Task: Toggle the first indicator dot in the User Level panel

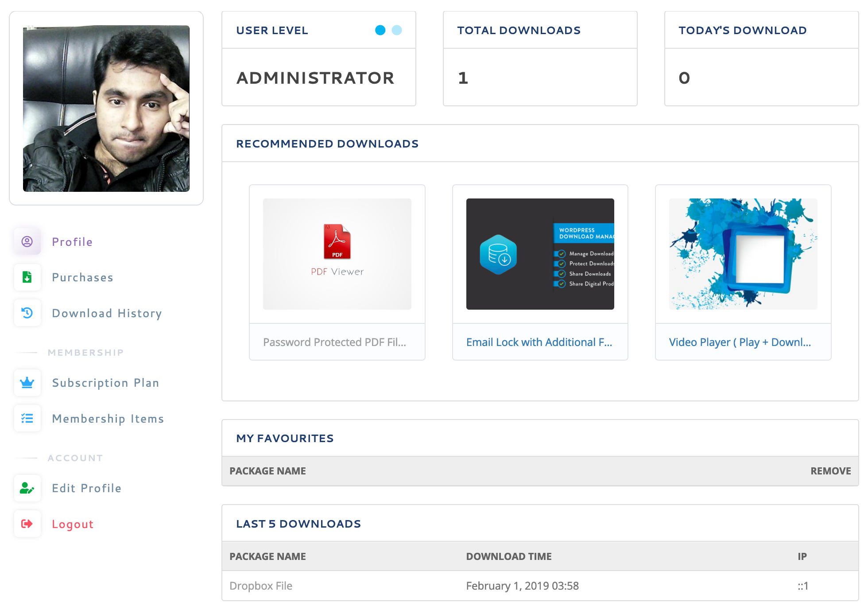Action: tap(380, 30)
